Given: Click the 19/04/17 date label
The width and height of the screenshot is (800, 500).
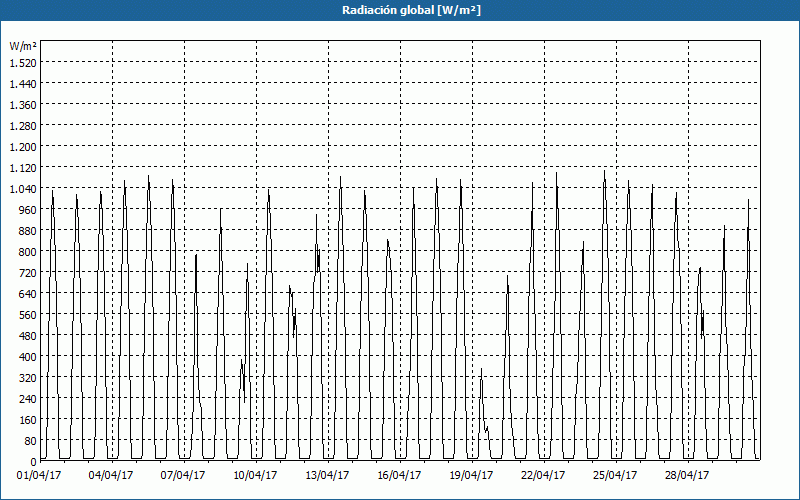Looking at the screenshot, I should (x=471, y=476).
